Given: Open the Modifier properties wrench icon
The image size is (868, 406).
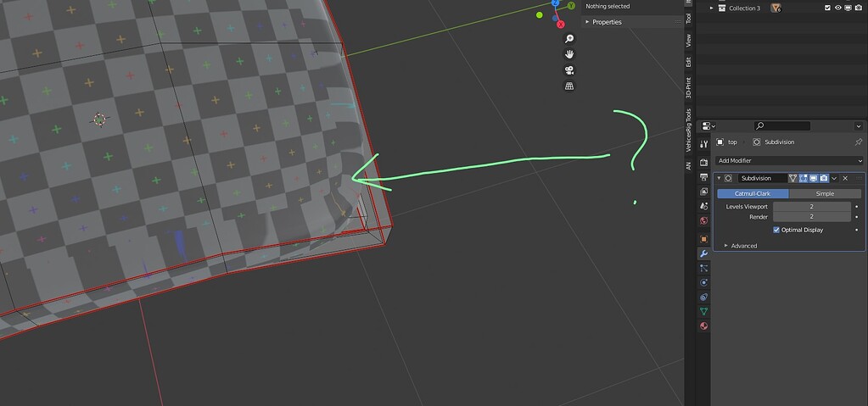Looking at the screenshot, I should click(703, 254).
